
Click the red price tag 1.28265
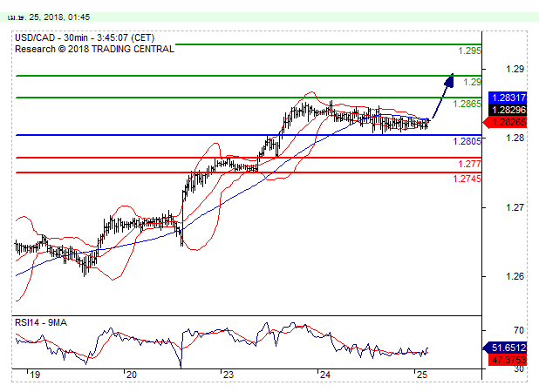(x=505, y=122)
